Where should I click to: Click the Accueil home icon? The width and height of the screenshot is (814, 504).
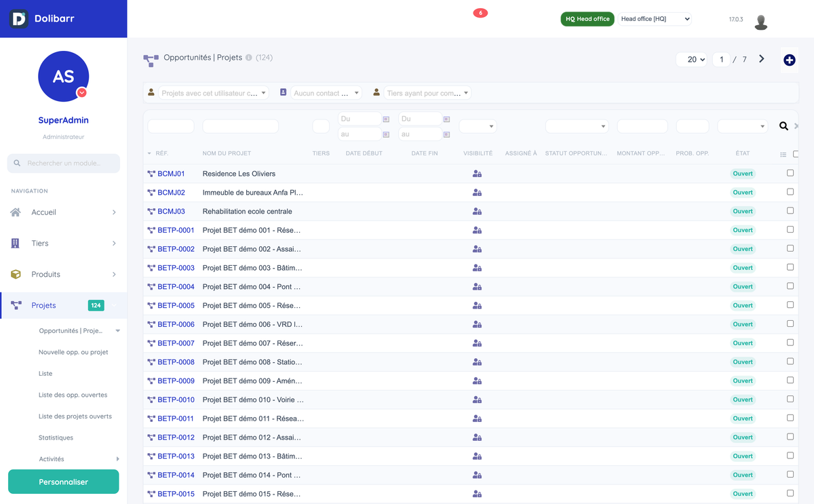pos(16,212)
